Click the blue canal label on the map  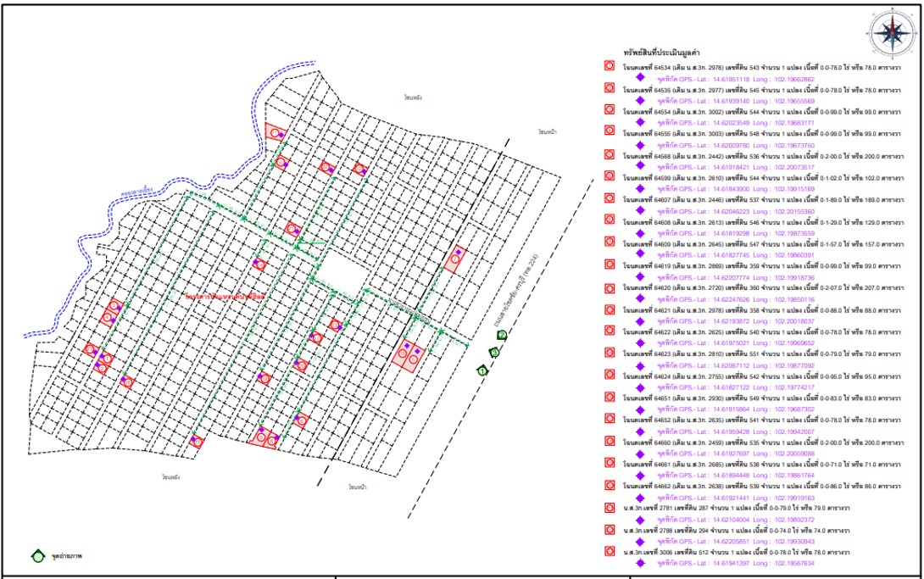136,190
